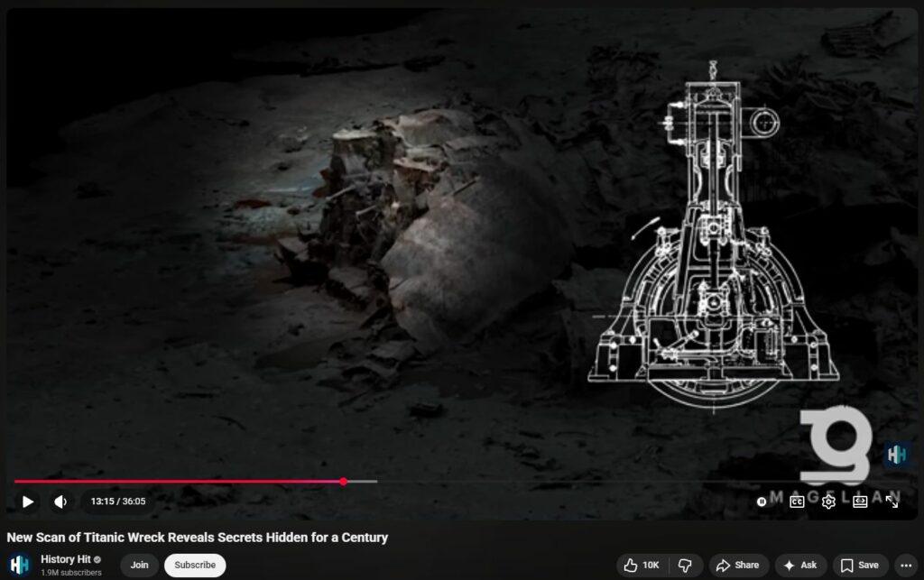Image resolution: width=924 pixels, height=580 pixels.
Task: Click the 13:15 / 36:05 time display
Action: pyautogui.click(x=118, y=502)
